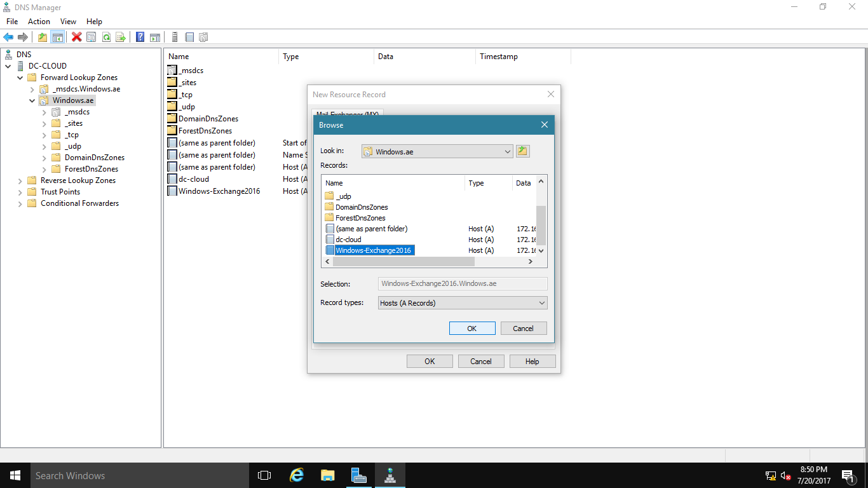Viewport: 868px width, 488px height.
Task: Click the New Record notebook toolbar icon
Action: point(189,37)
